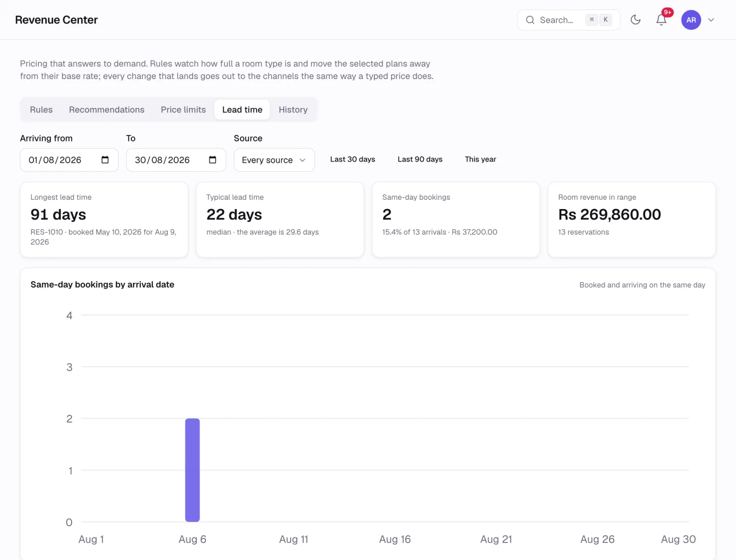Click 'Booked and arriving on the same day'

click(x=642, y=285)
